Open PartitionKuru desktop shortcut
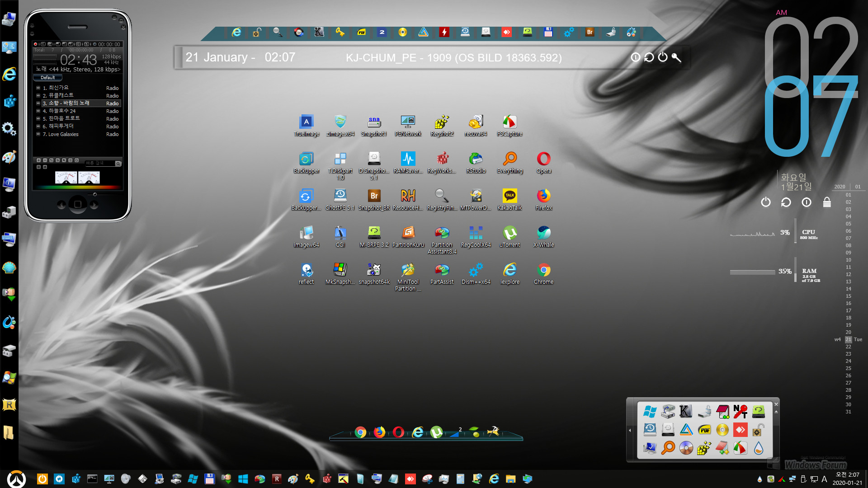Viewport: 868px width, 488px height. pos(408,236)
